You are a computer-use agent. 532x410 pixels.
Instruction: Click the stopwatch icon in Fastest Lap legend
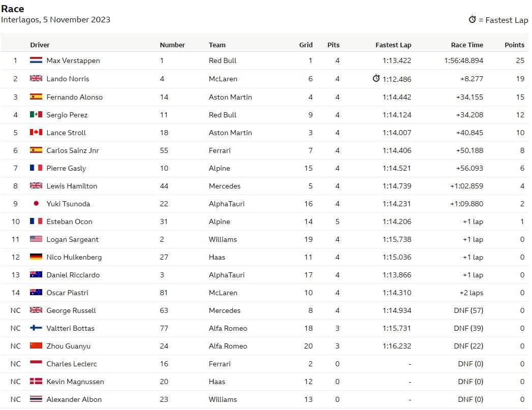(472, 19)
